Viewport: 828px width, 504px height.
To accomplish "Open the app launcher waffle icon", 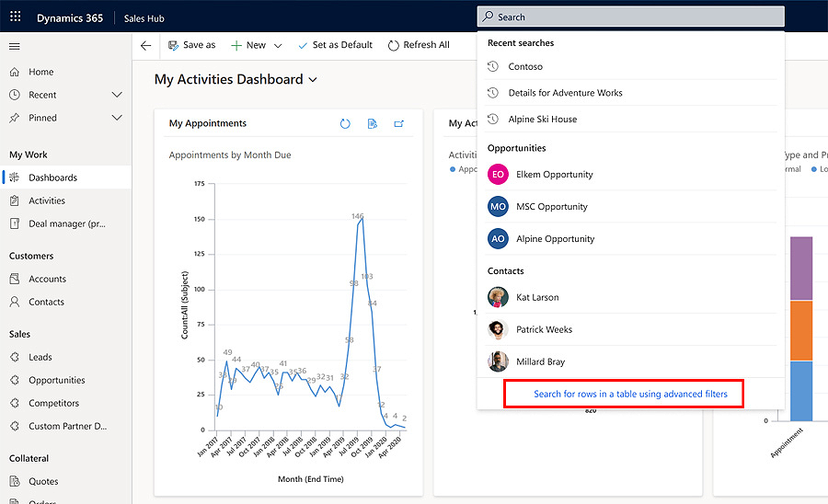I will click(x=16, y=17).
